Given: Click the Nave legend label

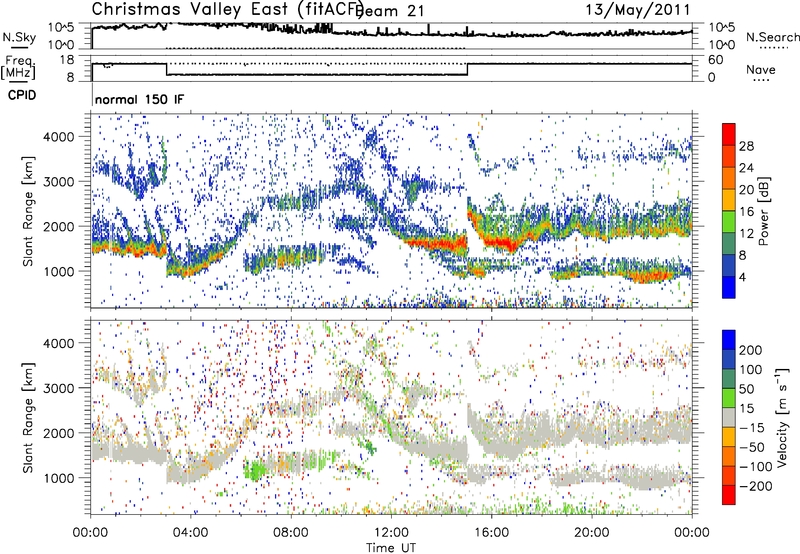Looking at the screenshot, I should click(x=761, y=69).
